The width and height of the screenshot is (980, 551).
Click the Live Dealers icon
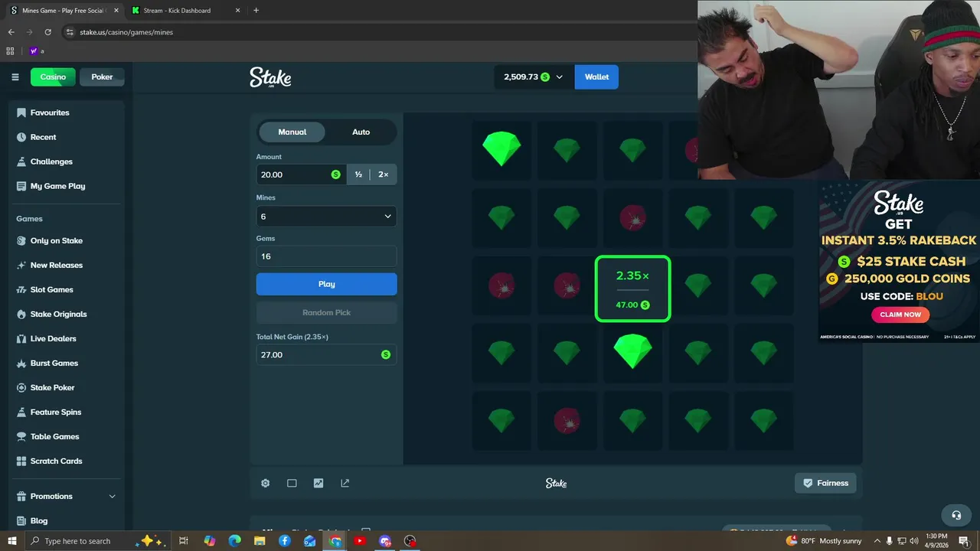pyautogui.click(x=21, y=338)
